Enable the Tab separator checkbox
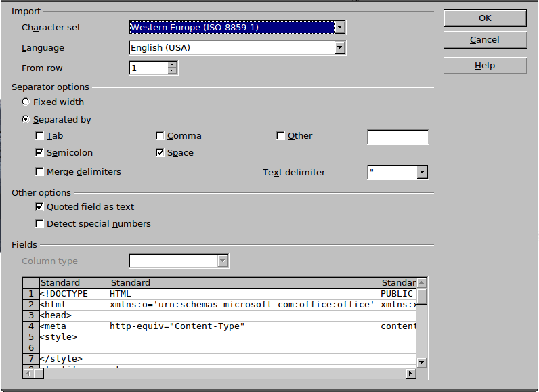This screenshot has height=392, width=539. click(39, 136)
